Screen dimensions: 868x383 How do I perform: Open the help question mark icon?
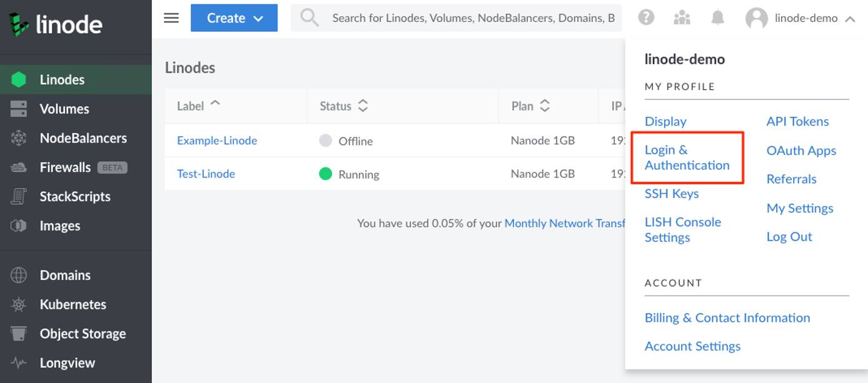[x=646, y=18]
